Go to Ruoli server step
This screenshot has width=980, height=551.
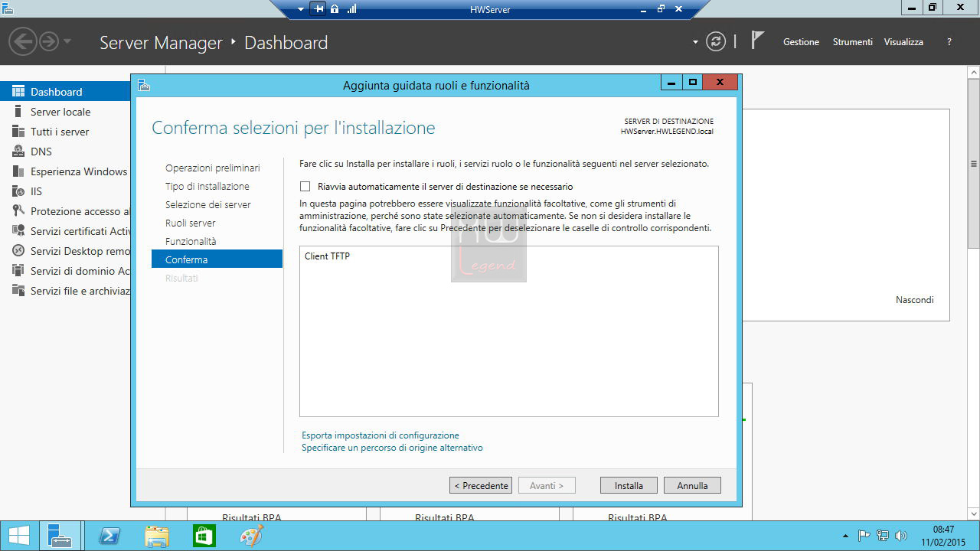point(191,223)
